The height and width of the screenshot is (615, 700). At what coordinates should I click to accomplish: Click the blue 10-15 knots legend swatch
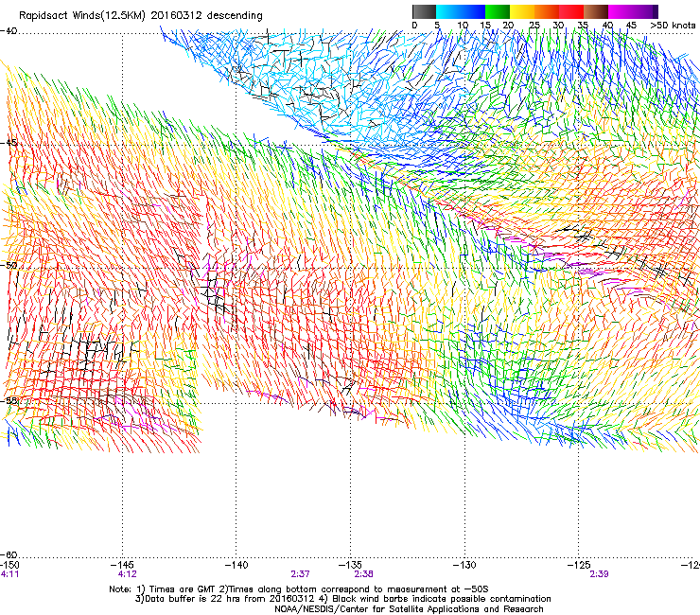pyautogui.click(x=473, y=11)
